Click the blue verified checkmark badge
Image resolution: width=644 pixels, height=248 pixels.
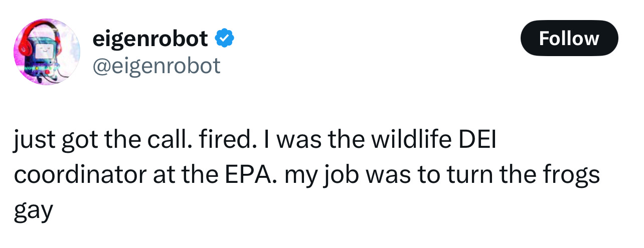point(224,38)
